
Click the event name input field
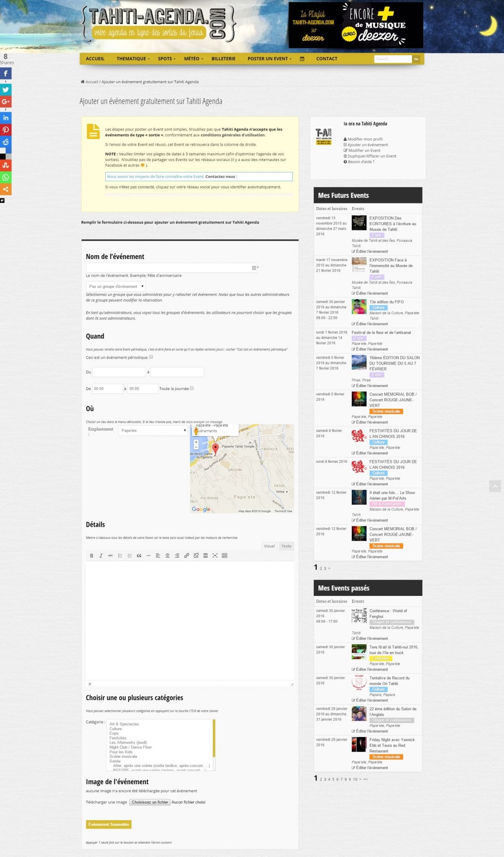click(x=169, y=268)
